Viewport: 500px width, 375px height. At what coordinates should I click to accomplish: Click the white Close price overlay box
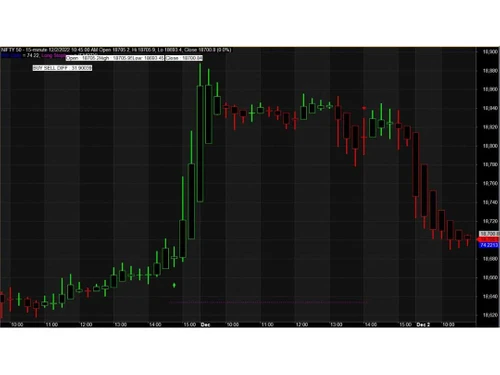(184, 58)
